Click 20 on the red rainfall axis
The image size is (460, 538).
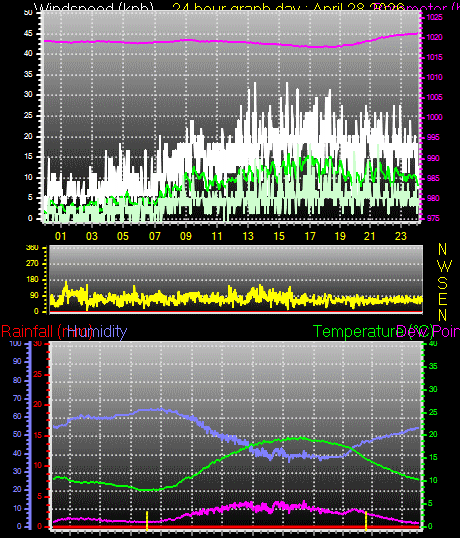tap(38, 405)
